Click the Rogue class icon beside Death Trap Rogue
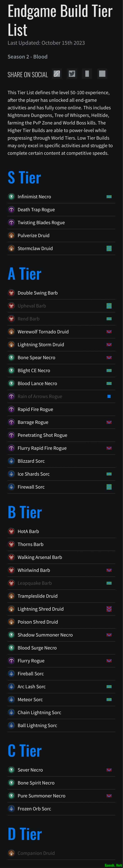The height and width of the screenshot is (868, 123). coord(11,209)
